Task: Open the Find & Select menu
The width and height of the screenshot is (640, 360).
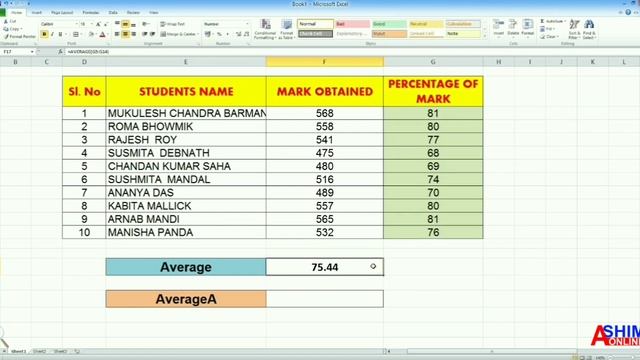Action: (x=589, y=29)
